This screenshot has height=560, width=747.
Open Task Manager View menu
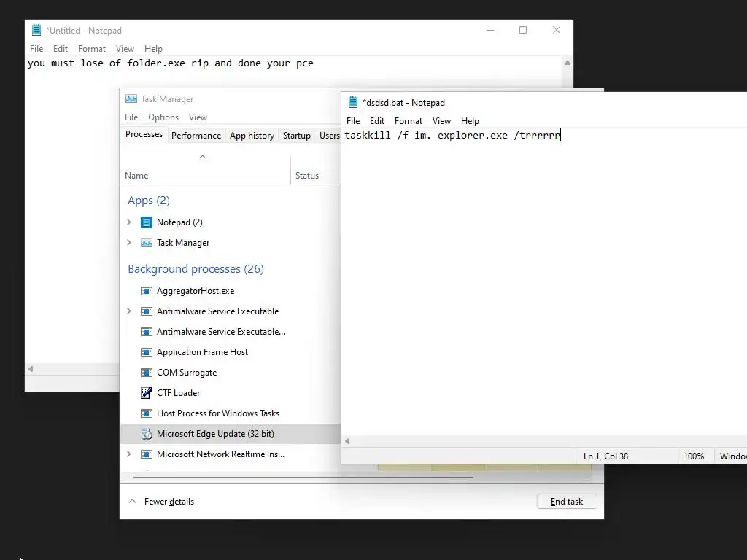(198, 117)
